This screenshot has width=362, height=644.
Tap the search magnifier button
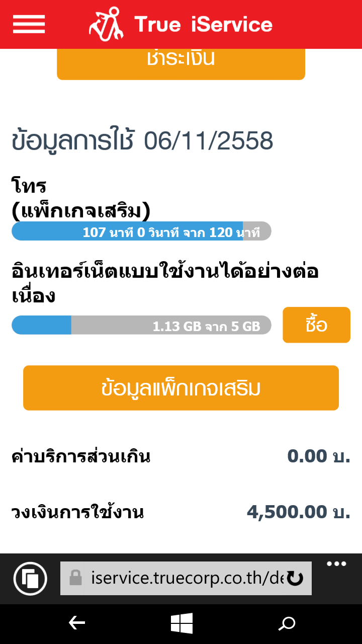(x=287, y=624)
